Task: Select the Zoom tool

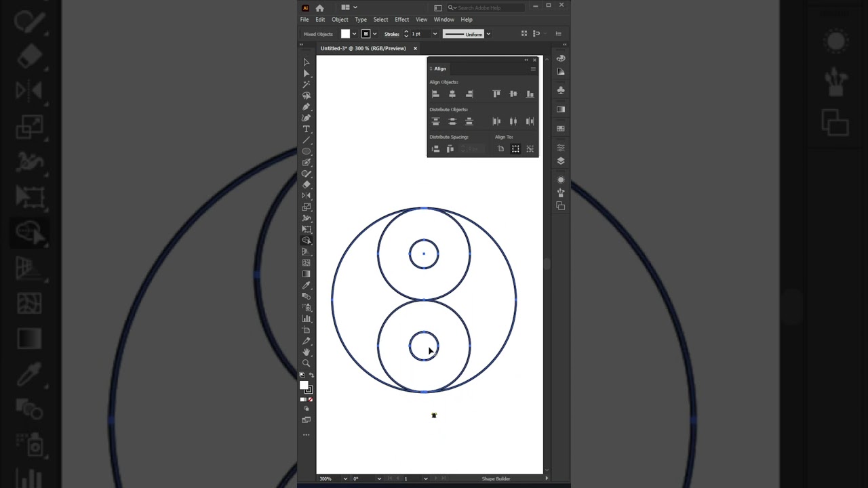Action: [x=306, y=363]
